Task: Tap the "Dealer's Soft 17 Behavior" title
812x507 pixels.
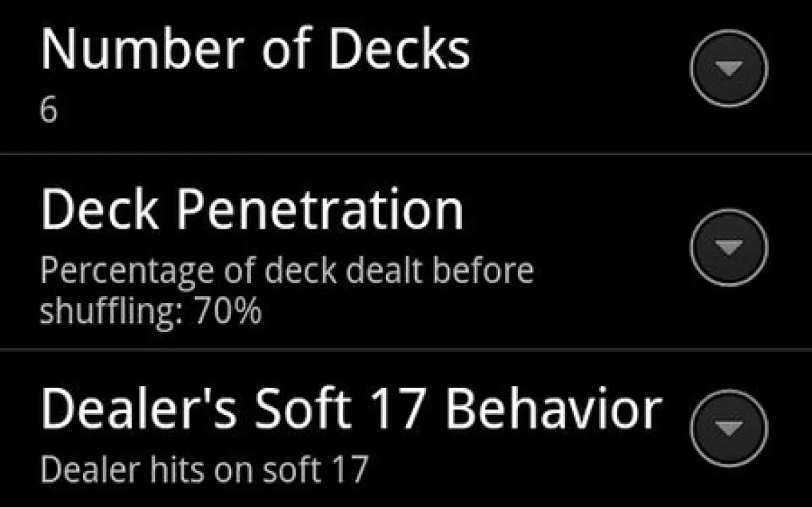Action: click(351, 410)
